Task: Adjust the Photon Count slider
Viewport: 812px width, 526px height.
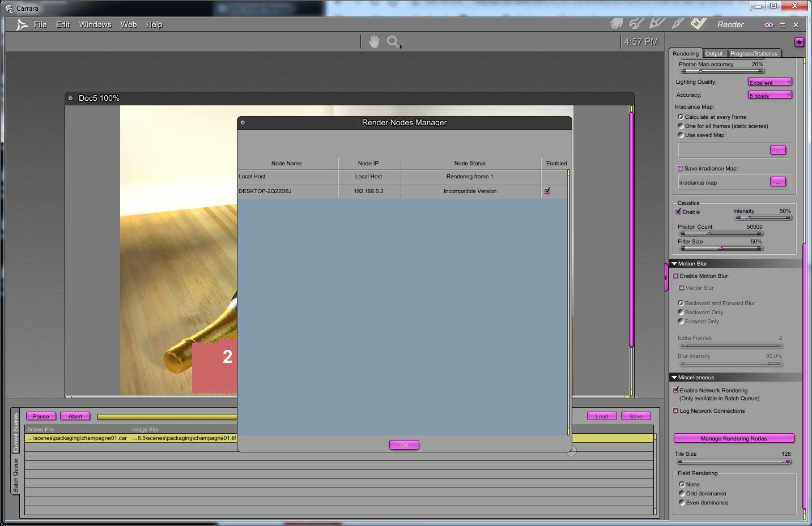Action: click(721, 233)
